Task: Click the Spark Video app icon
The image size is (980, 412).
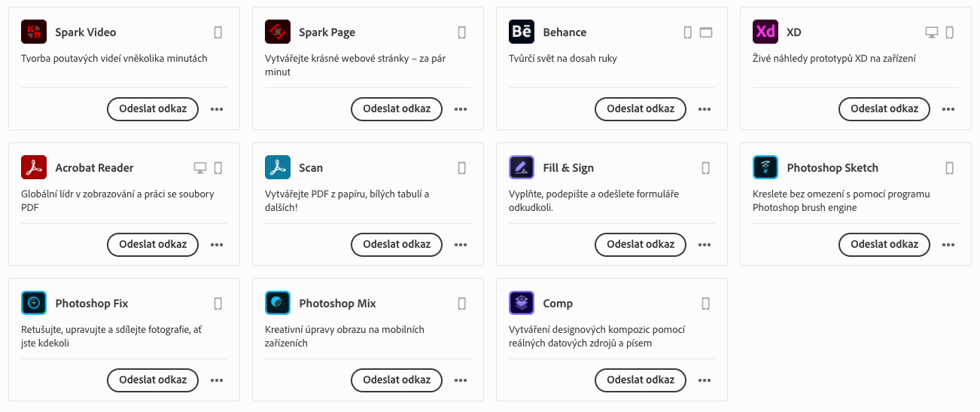Action: 34,32
